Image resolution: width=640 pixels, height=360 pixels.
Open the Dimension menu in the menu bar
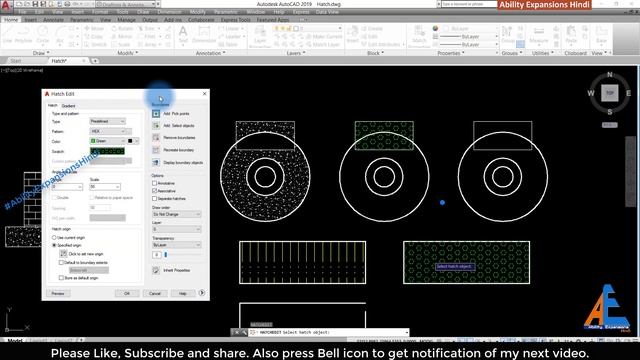(169, 12)
